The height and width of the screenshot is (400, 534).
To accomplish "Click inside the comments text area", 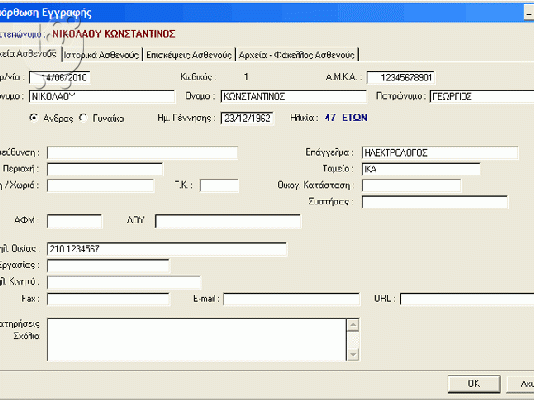I will [197, 340].
